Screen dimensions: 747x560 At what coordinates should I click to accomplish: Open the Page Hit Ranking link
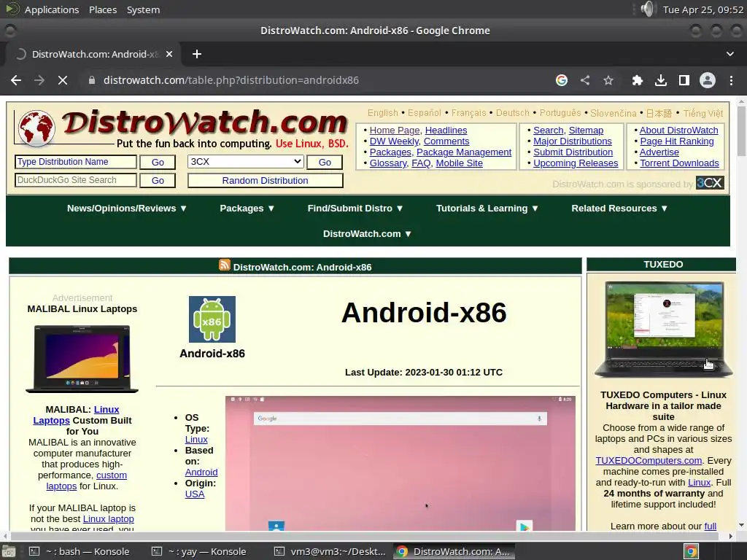[676, 141]
